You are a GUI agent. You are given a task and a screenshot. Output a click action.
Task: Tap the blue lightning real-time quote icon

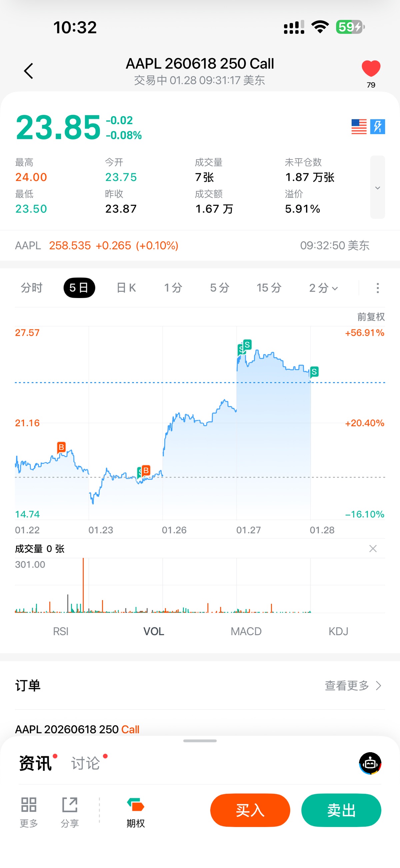point(377,127)
